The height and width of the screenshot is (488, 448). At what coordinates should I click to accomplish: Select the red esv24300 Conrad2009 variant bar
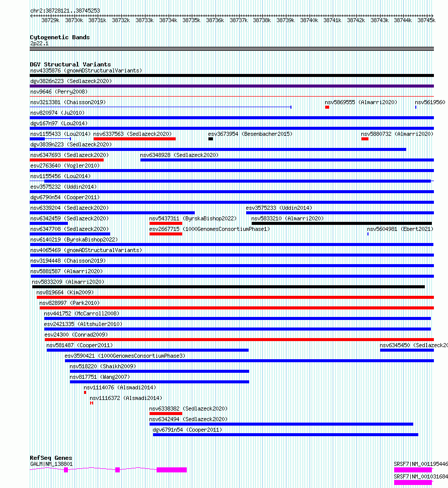[x=240, y=340]
